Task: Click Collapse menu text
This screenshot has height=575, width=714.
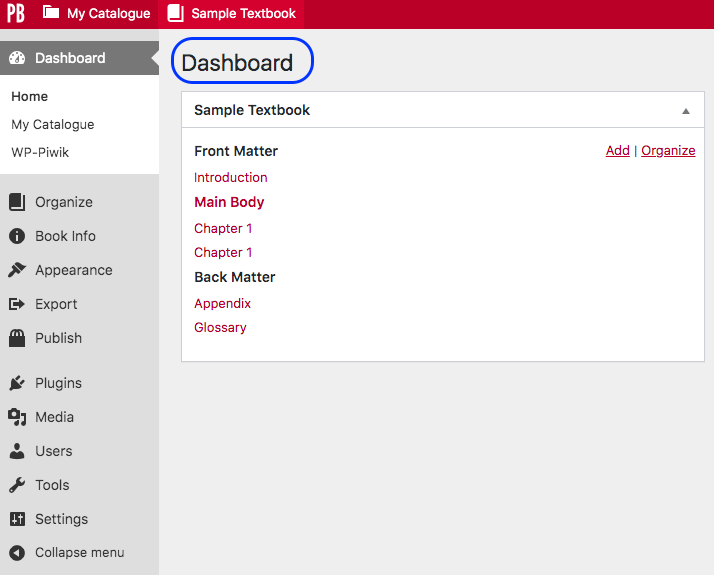Action: coord(80,553)
